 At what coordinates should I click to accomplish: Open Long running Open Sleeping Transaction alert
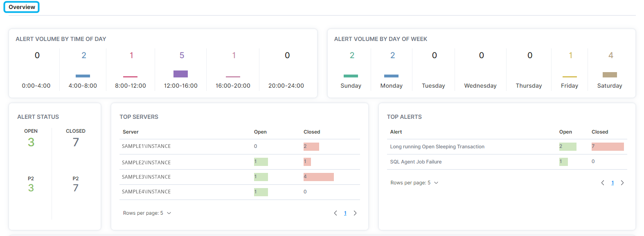[437, 147]
